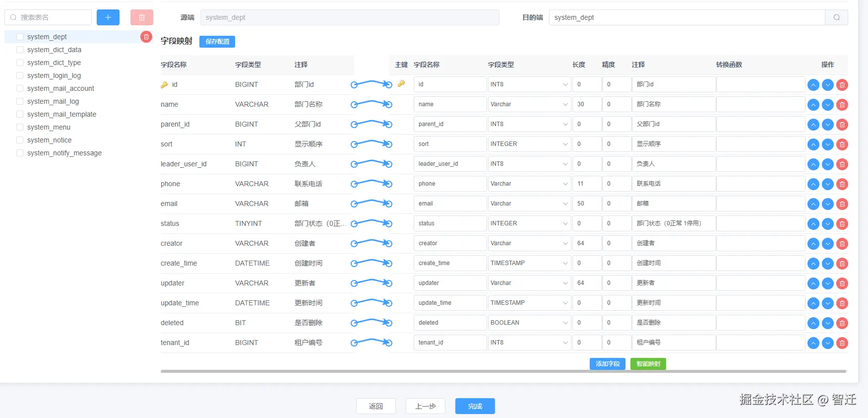Check the system_mail_account checkbox
This screenshot has width=868, height=418.
20,88
